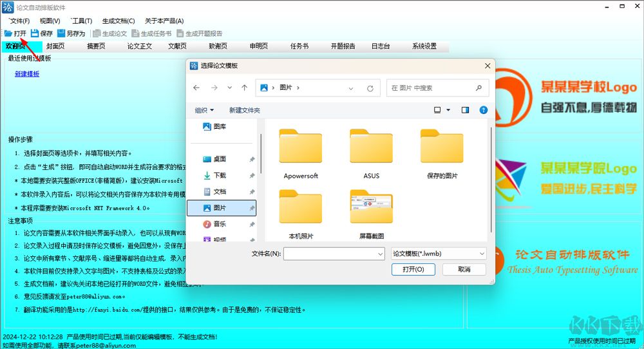This screenshot has height=349, width=644.
Task: Click the 新建文件夹 button
Action: (x=245, y=110)
